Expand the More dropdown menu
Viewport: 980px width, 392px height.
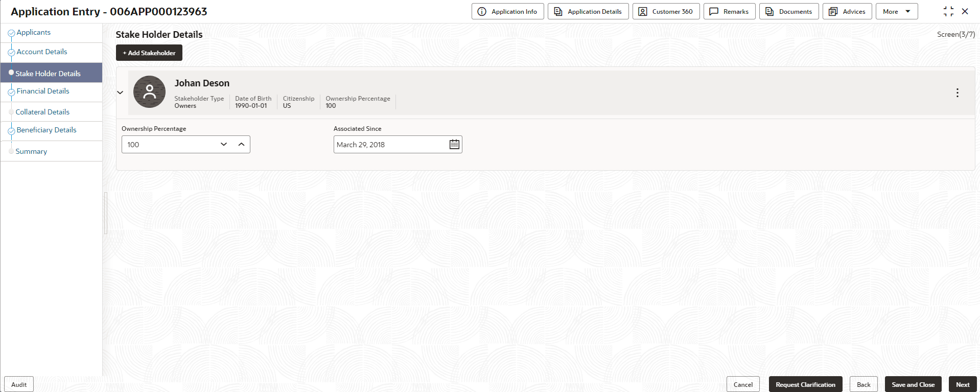tap(897, 11)
